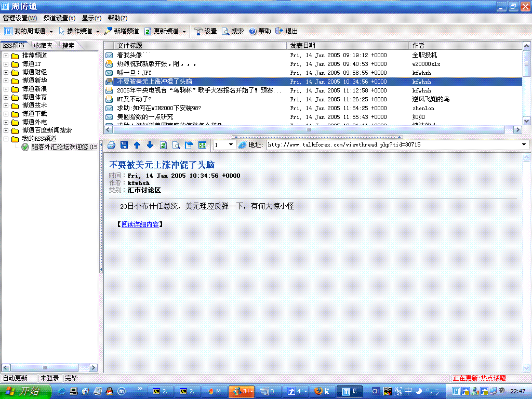Click Internet Explorer quick launch icon
Viewport: 532px width, 399px height.
click(x=62, y=391)
